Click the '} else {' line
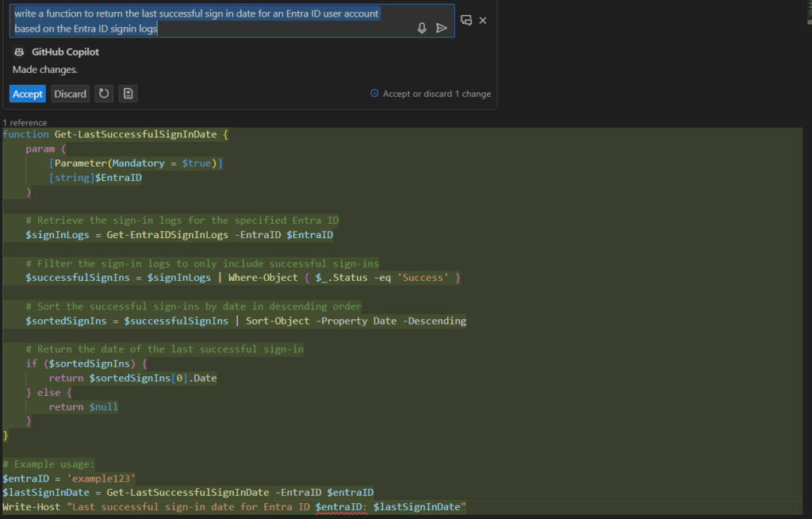This screenshot has width=812, height=519. pyautogui.click(x=48, y=393)
